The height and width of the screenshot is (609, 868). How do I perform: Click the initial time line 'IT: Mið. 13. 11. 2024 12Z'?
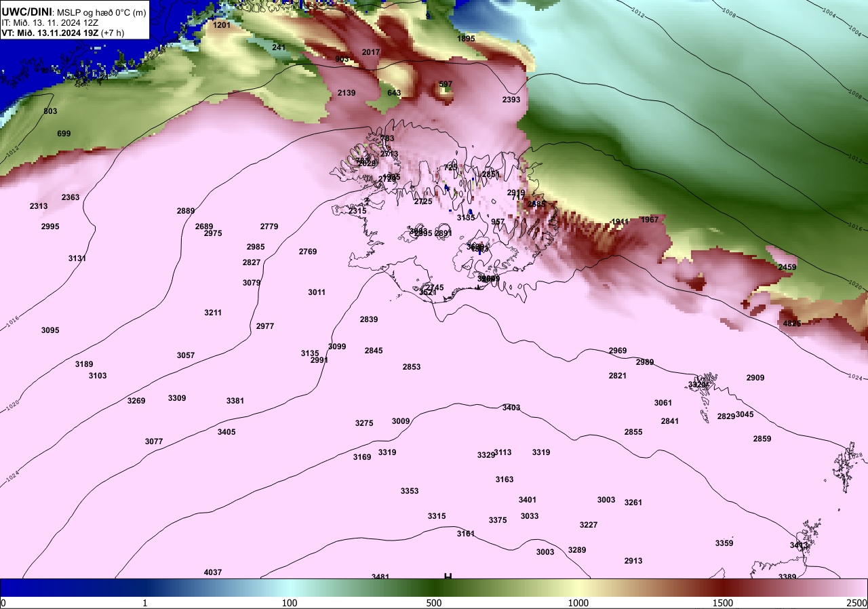click(x=50, y=22)
